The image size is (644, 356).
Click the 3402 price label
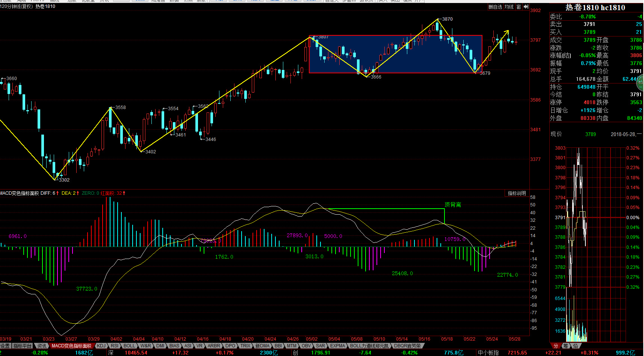click(150, 151)
